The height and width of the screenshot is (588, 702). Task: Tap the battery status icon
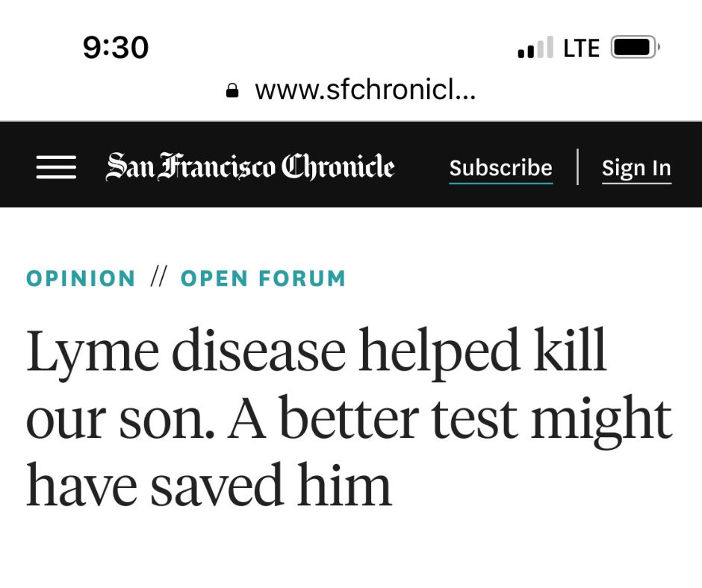coord(634,48)
